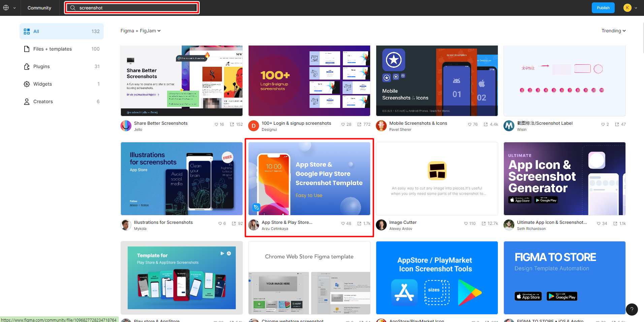Click the Creators person icon
The width and height of the screenshot is (644, 322).
pos(27,101)
